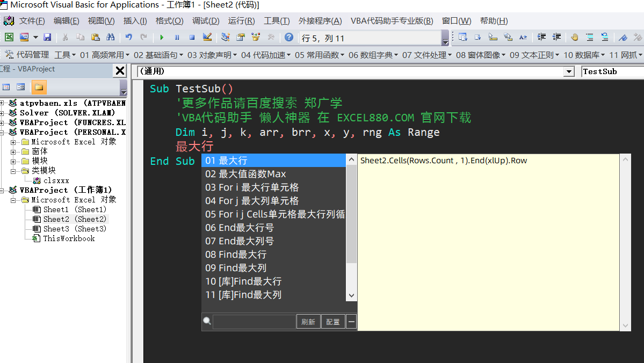Image resolution: width=644 pixels, height=363 pixels.
Task: Toggle a bookmark with the blue flag icon
Action: pyautogui.click(x=623, y=38)
